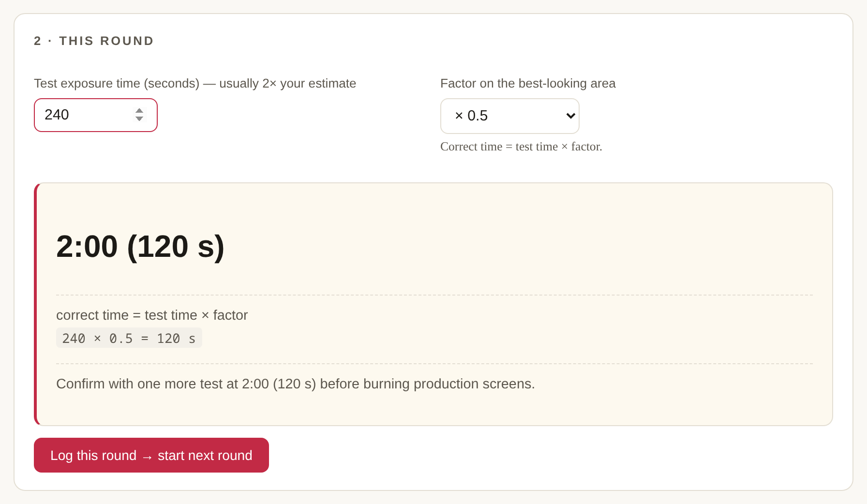This screenshot has width=867, height=504.
Task: Increase test exposure time with up stepper arrow
Action: 139,111
